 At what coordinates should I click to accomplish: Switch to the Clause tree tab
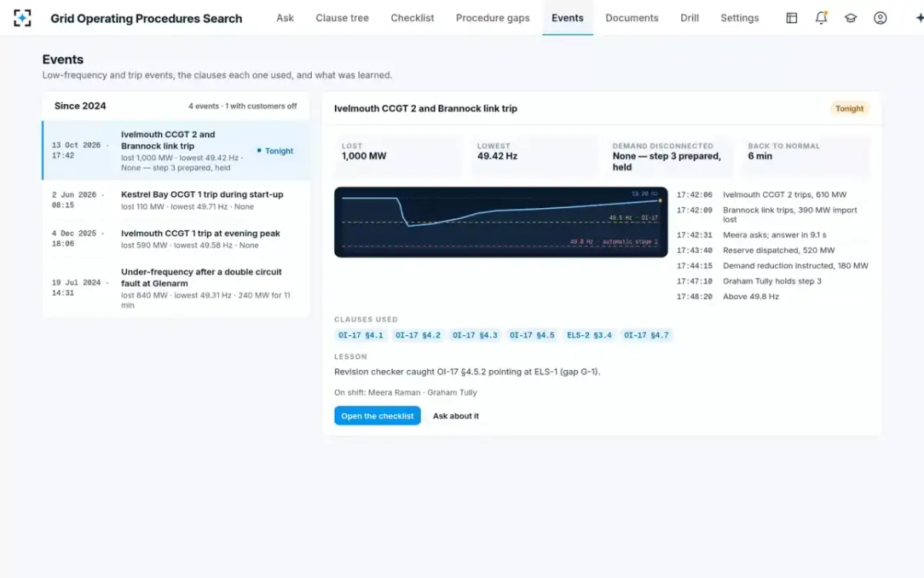pos(342,18)
